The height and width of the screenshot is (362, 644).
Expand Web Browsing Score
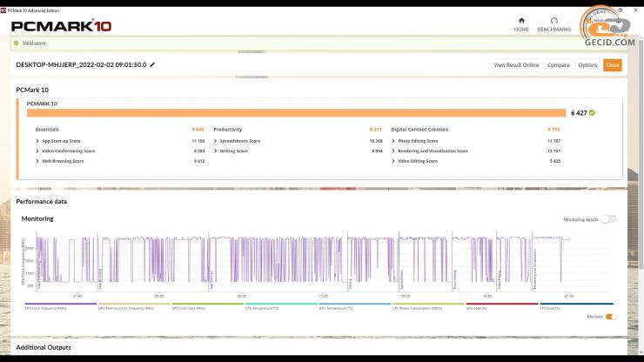pos(37,161)
